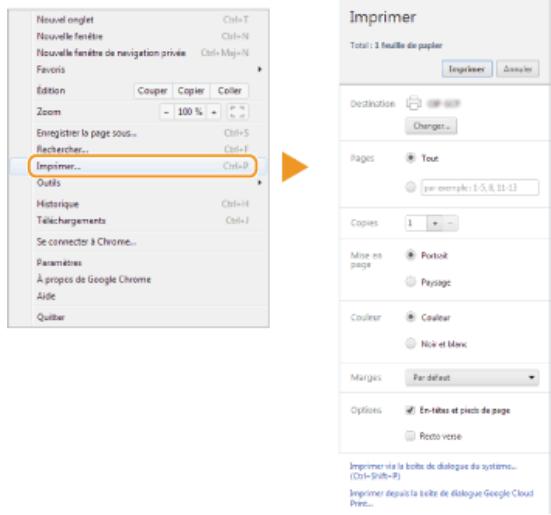Open Téléchargements from the menu
Image resolution: width=551 pixels, height=515 pixels.
(142, 221)
